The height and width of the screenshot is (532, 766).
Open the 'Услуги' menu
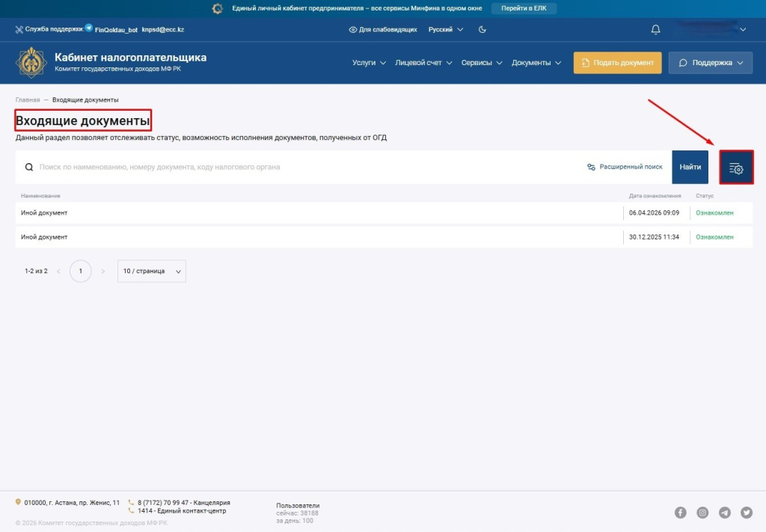(369, 63)
